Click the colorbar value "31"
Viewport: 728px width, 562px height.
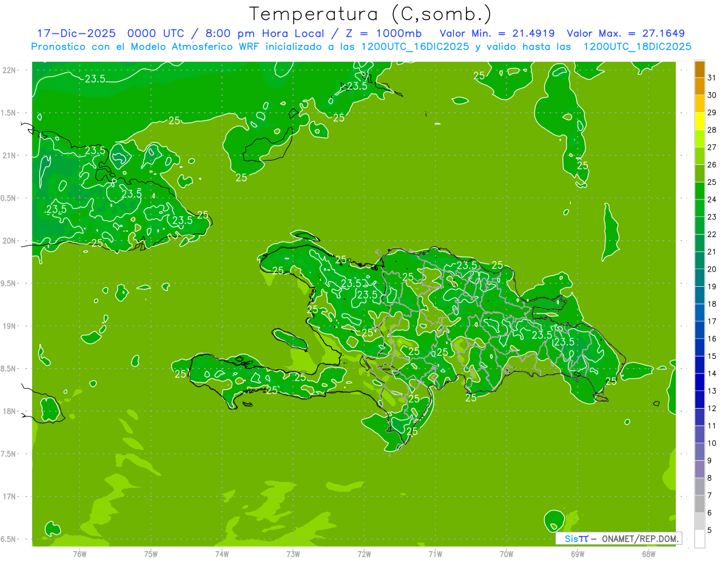[x=712, y=78]
